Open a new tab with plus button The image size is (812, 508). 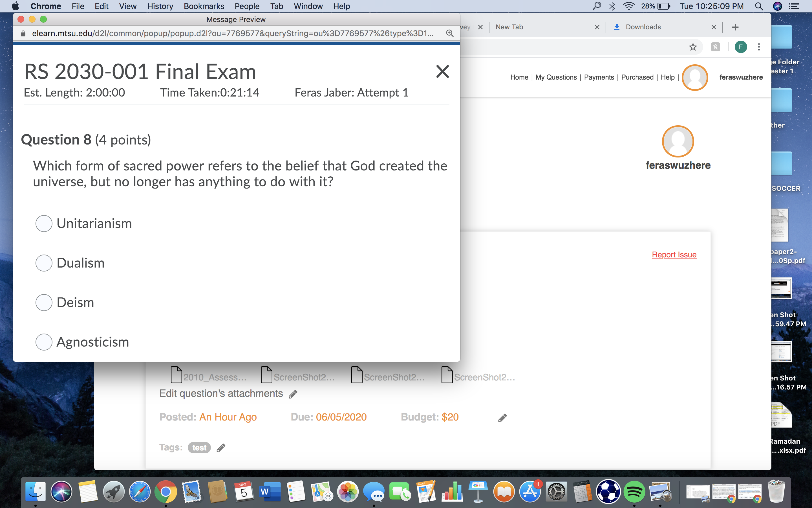point(735,27)
